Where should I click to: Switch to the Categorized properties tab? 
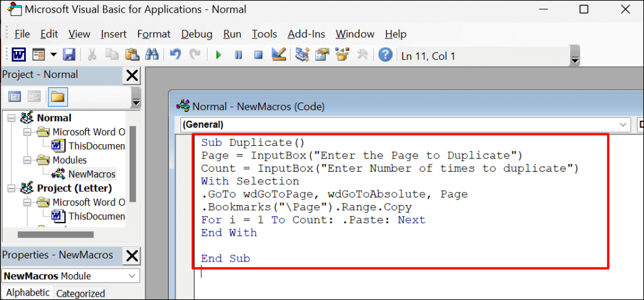point(80,293)
